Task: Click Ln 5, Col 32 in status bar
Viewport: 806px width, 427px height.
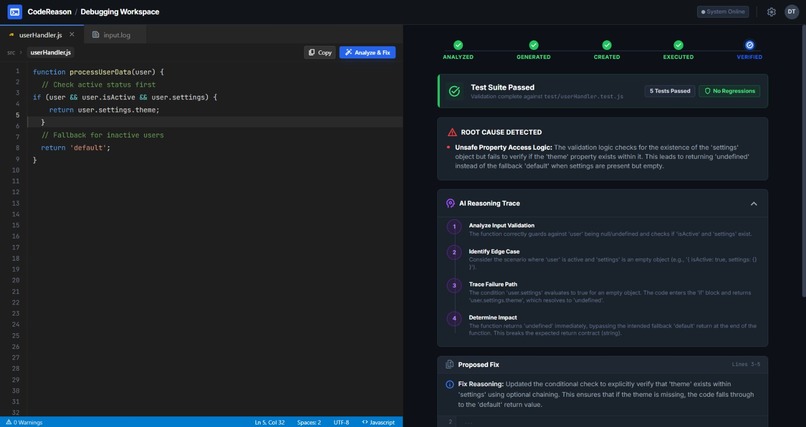Action: coord(270,422)
